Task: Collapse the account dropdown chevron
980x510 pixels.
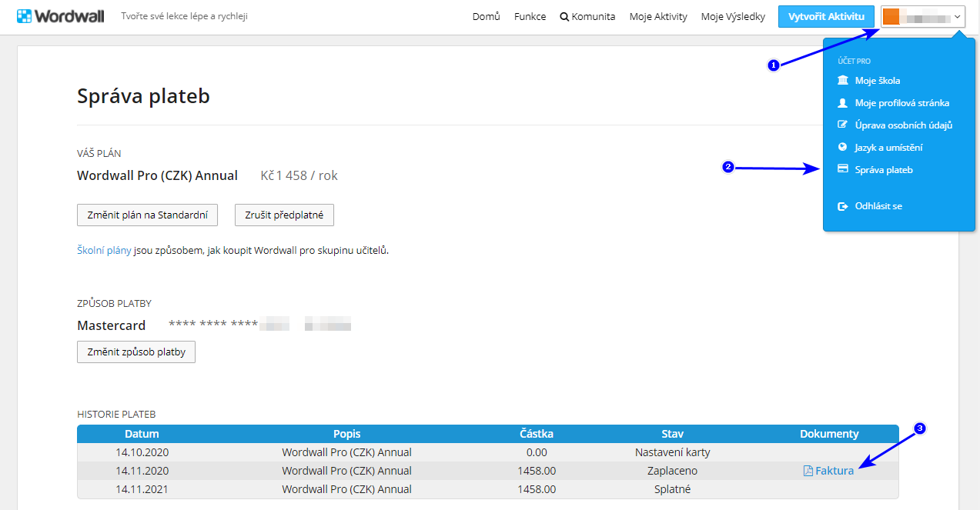Action: (957, 17)
